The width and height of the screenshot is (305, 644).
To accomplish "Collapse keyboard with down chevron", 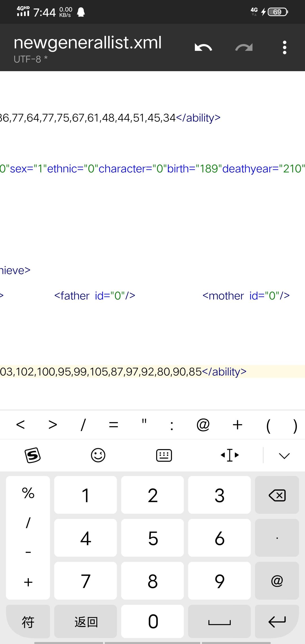I will (x=284, y=455).
